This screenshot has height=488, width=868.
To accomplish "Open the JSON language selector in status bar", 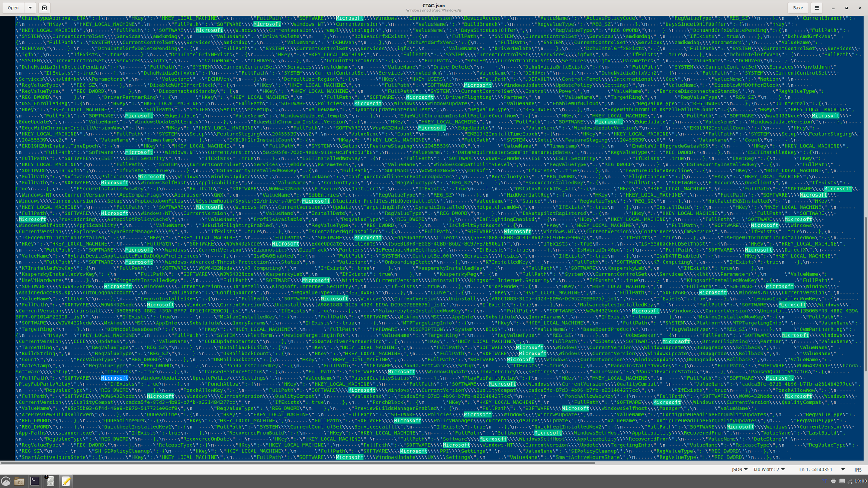I will click(x=740, y=469).
